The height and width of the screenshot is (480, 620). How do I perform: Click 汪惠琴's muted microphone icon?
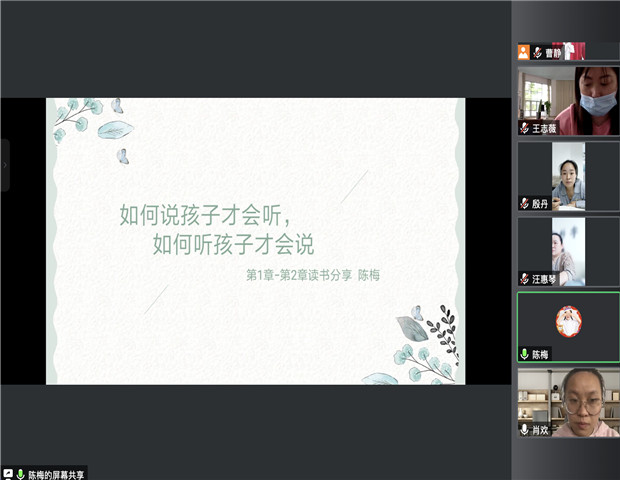(x=524, y=278)
